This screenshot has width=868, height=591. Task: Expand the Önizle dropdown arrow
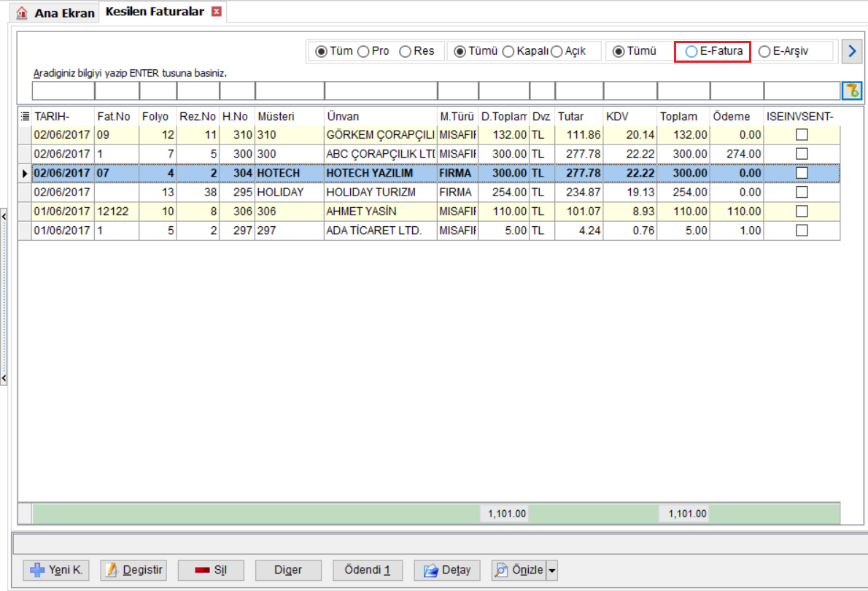tap(552, 570)
